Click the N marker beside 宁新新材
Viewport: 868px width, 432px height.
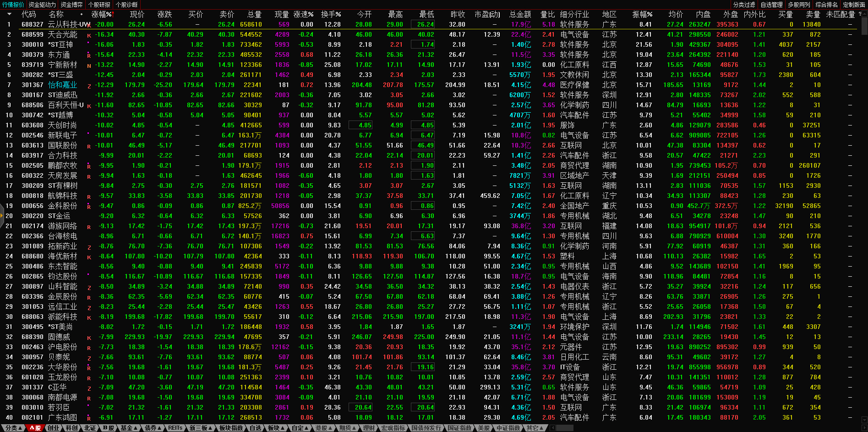coord(89,66)
